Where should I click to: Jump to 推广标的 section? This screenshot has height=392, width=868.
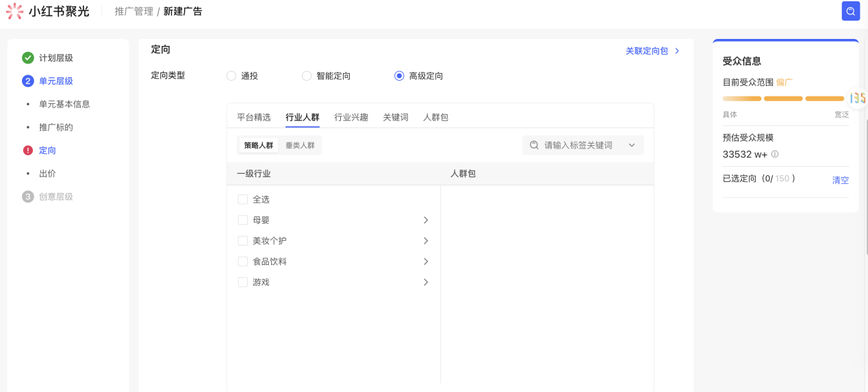click(56, 127)
